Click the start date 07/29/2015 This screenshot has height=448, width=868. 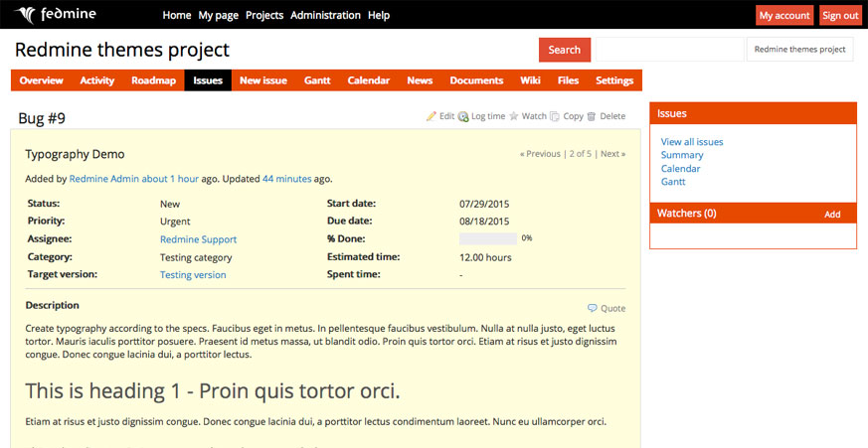pos(484,204)
